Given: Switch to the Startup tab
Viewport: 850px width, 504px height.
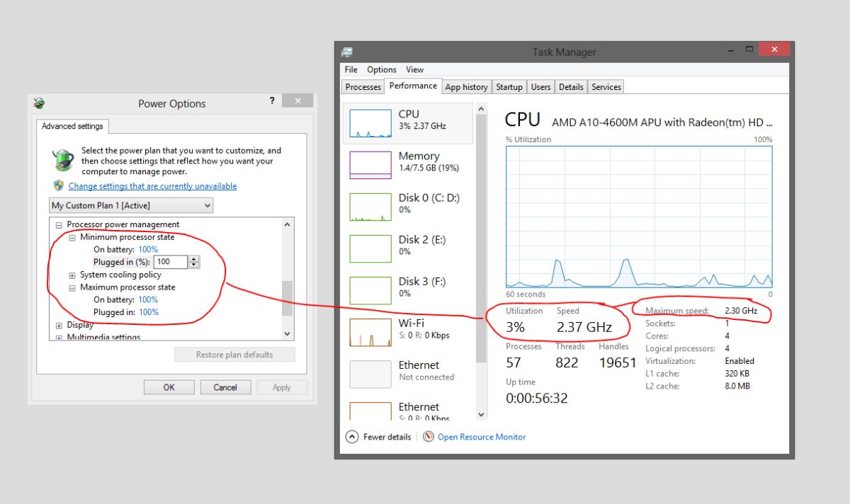Looking at the screenshot, I should coord(509,87).
